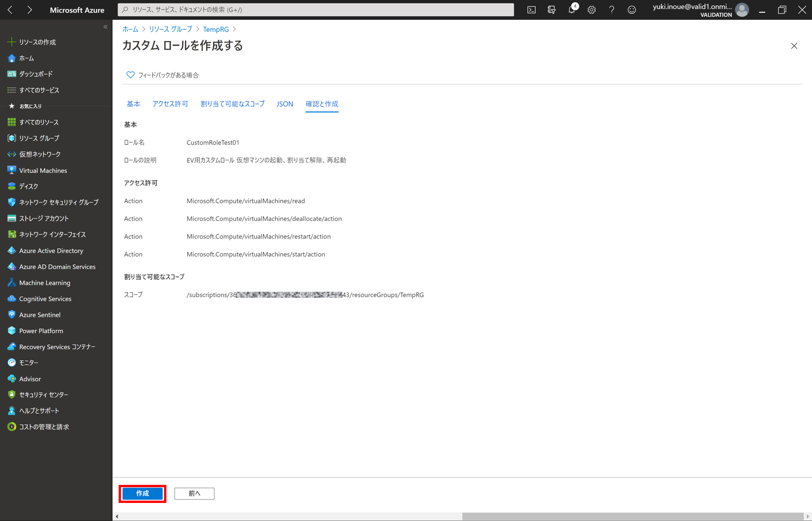The height and width of the screenshot is (521, 812).
Task: Collapse the sidebar with double chevron
Action: pos(106,27)
